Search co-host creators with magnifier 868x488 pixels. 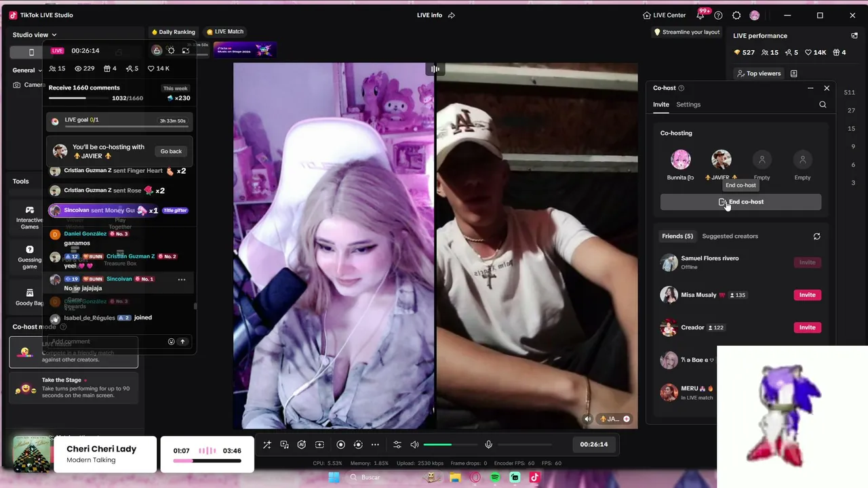point(823,104)
